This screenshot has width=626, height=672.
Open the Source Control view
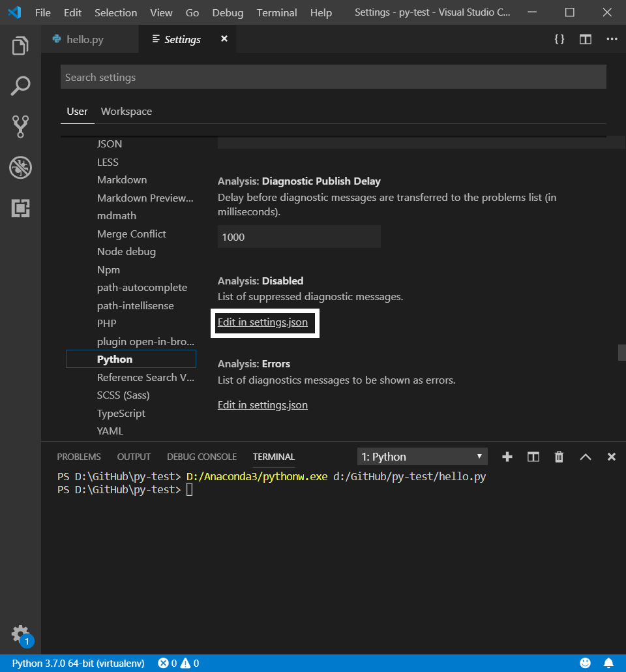point(20,127)
